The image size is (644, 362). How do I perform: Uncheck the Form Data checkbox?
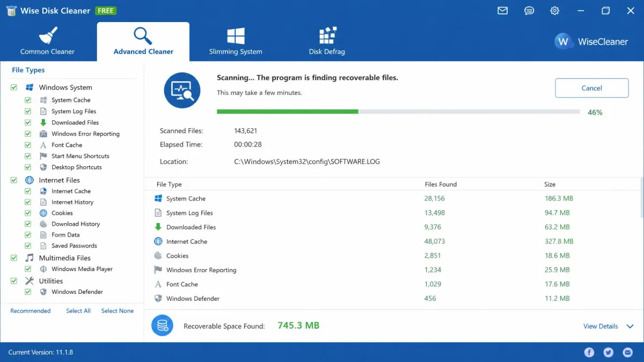click(x=28, y=235)
